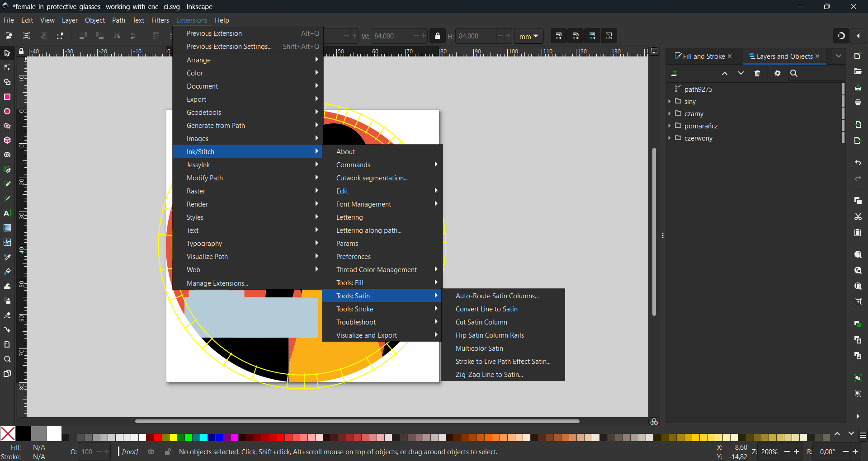Click the opacity value field
The width and height of the screenshot is (868, 461).
pos(87,452)
